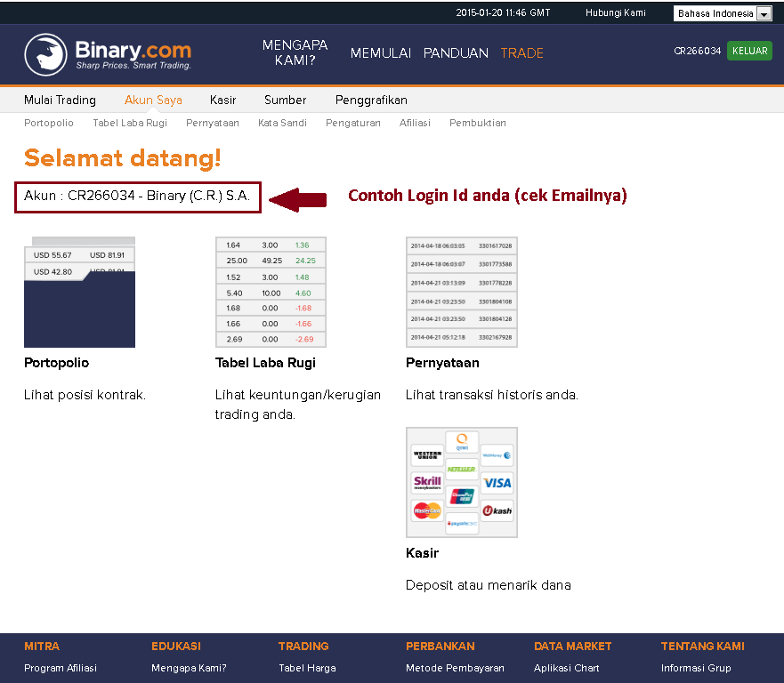Screen dimensions: 784x683
Task: Click Mengapa Kami? footer link
Action: 189,668
